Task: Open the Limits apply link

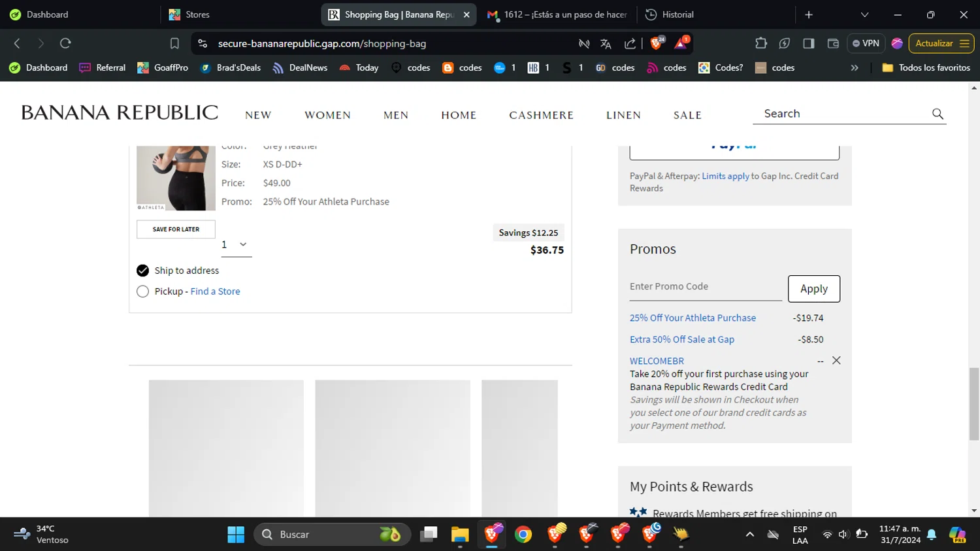Action: pos(725,176)
